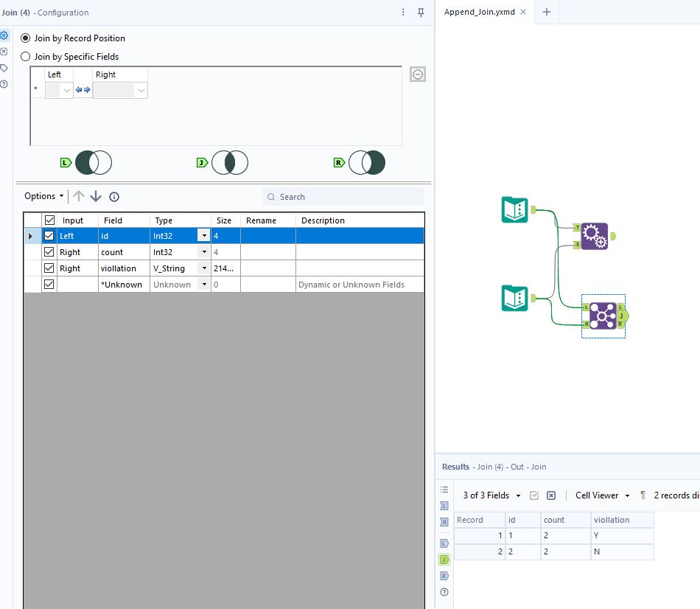Click the field info icon next to arrows

coord(113,196)
